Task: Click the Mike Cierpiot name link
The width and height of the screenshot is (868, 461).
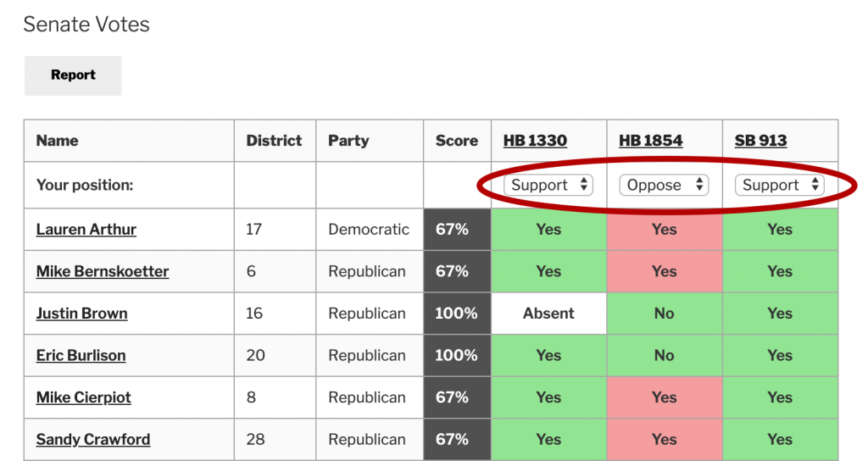Action: click(84, 397)
